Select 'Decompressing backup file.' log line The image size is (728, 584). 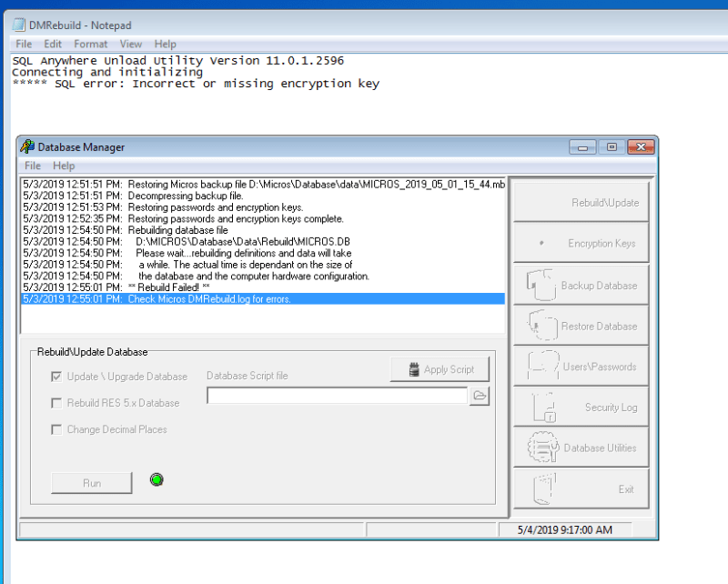coord(263,196)
